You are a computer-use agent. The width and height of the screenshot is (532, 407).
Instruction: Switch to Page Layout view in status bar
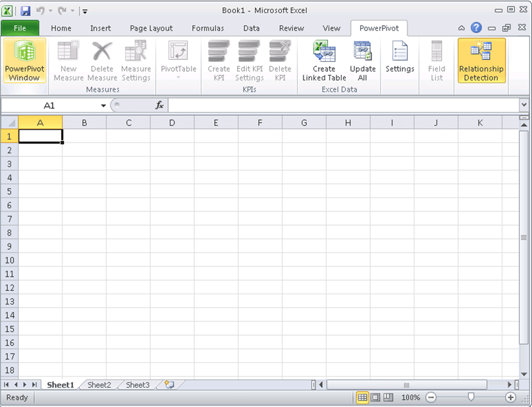(x=375, y=398)
